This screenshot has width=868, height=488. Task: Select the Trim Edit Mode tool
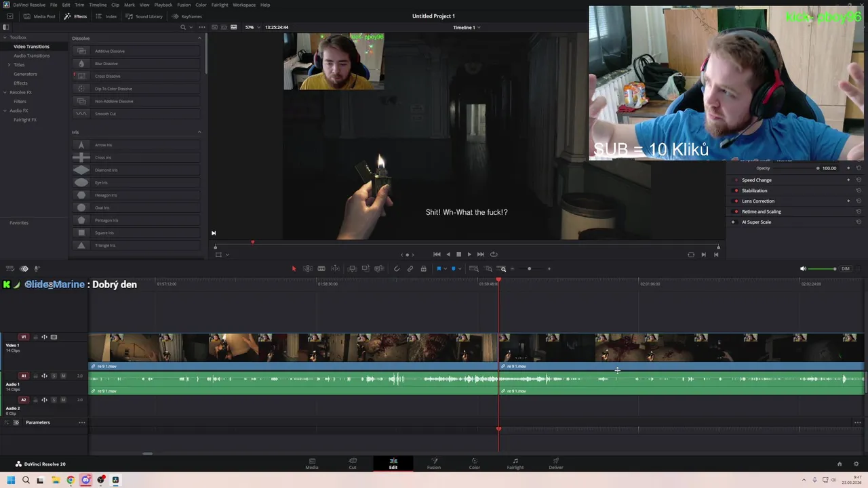tap(307, 269)
